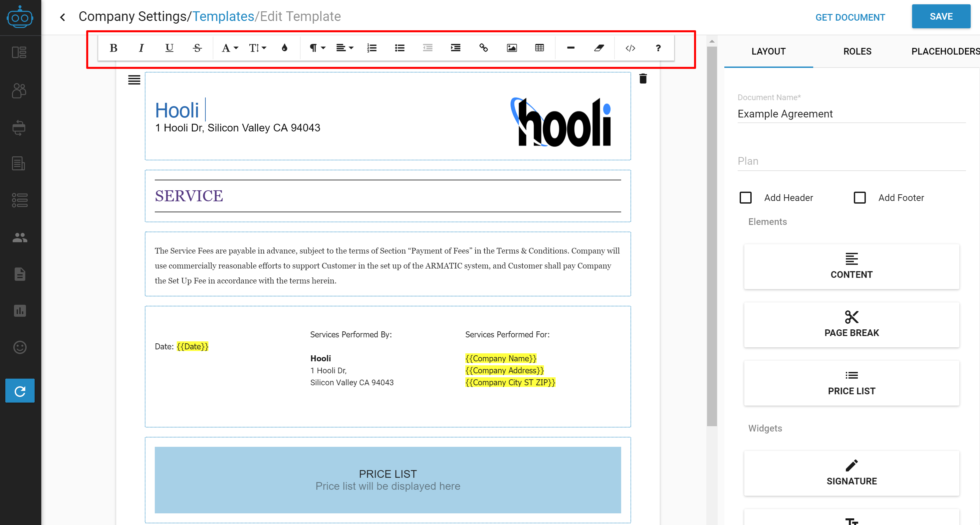Open the sync arrows sidebar icon

19,128
